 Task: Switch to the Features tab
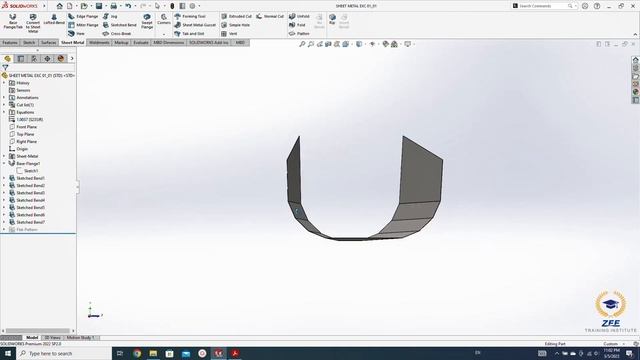pyautogui.click(x=10, y=42)
